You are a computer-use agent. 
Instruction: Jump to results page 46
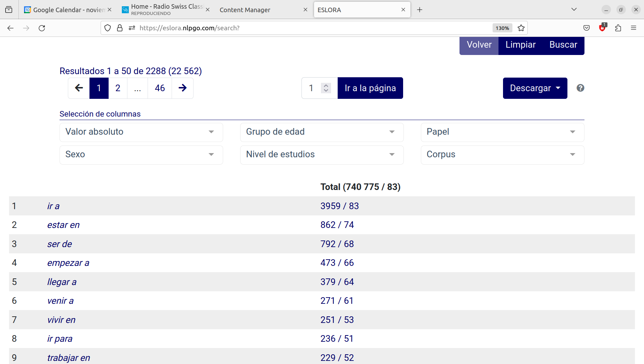pos(160,88)
